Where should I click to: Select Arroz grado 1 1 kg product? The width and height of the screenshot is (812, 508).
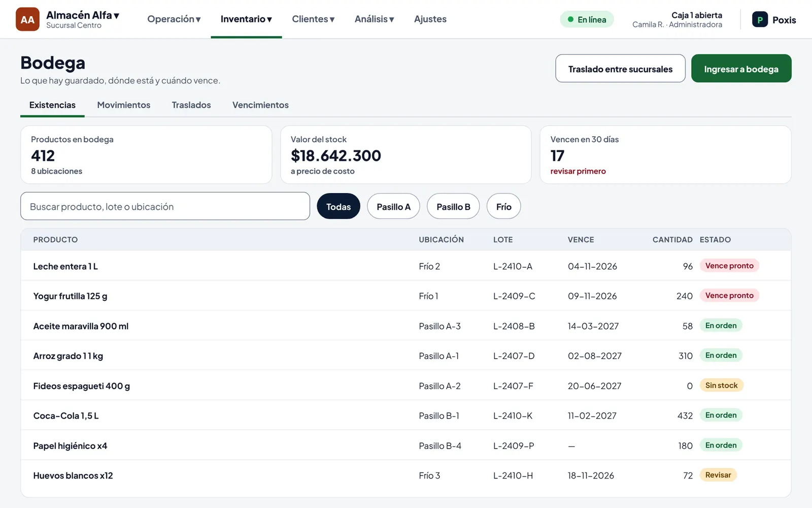coord(68,356)
